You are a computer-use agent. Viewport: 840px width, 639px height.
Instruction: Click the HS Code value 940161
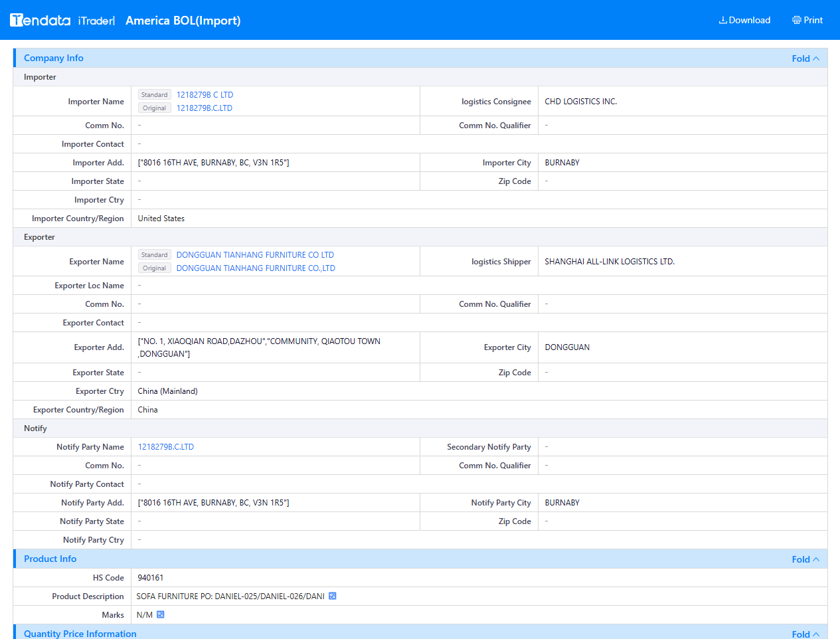[151, 578]
